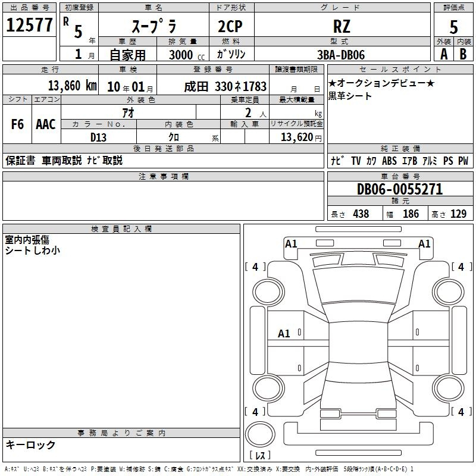Image resolution: width=476 pixels, height=476 pixels.
Task: Click the front-left A1 damage mark
Action: pos(291,244)
